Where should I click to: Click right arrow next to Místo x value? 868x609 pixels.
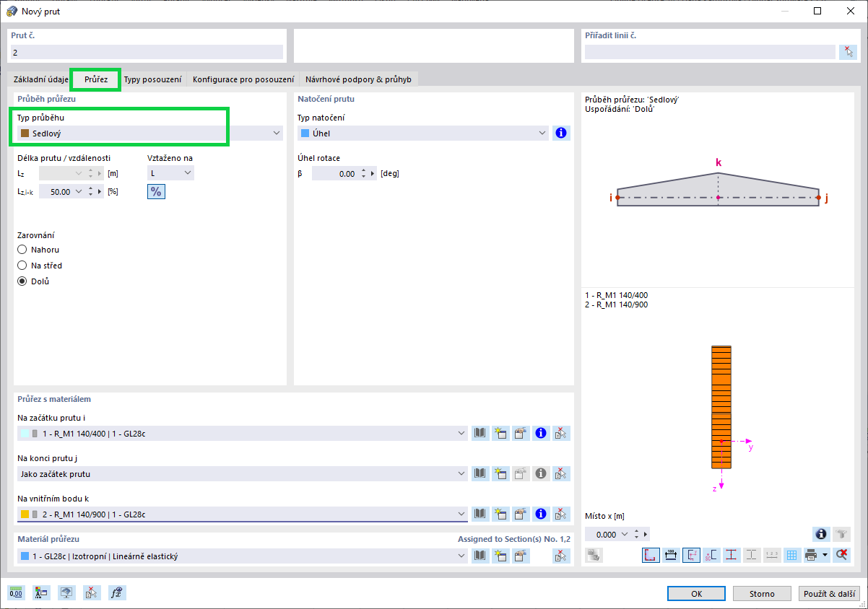646,535
